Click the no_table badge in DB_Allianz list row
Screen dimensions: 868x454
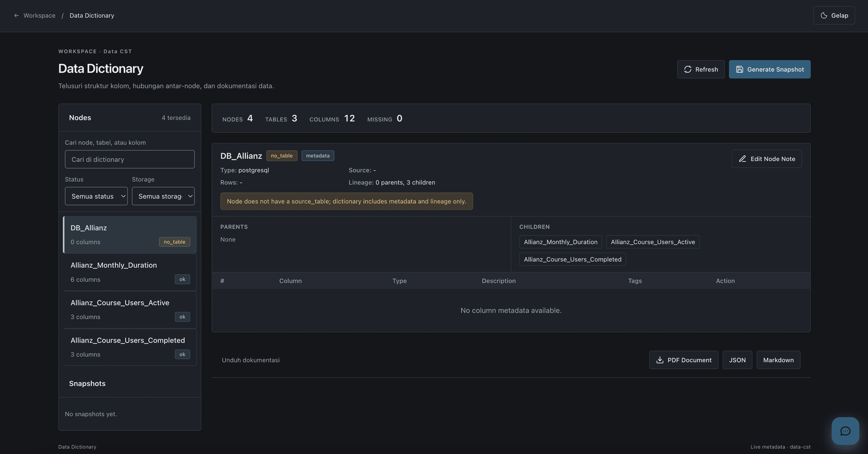point(175,242)
